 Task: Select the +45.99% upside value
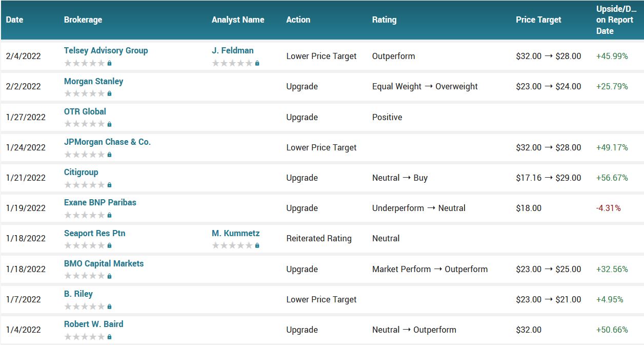[x=612, y=56]
